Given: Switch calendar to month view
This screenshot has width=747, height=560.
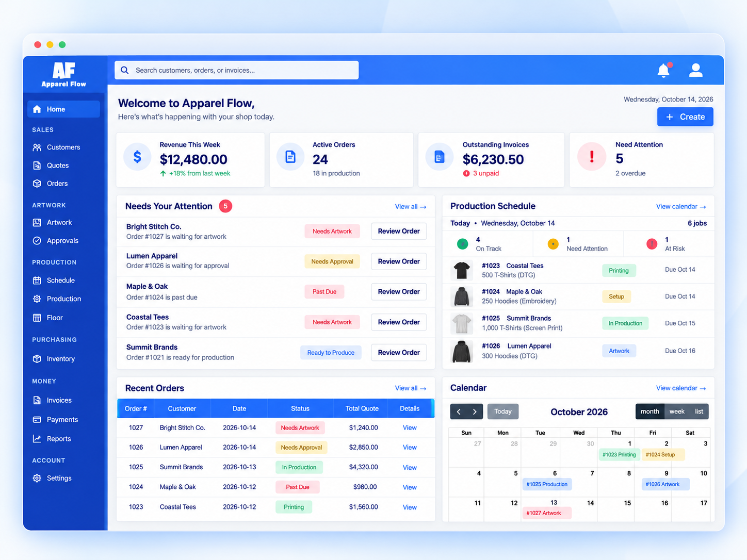Looking at the screenshot, I should [650, 411].
